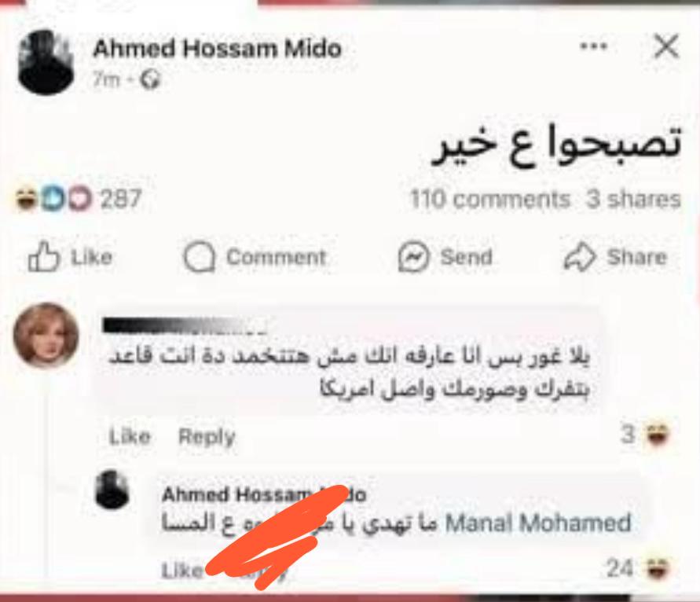Click the laughing reaction emoji on post
The image size is (700, 602).
coord(25,199)
